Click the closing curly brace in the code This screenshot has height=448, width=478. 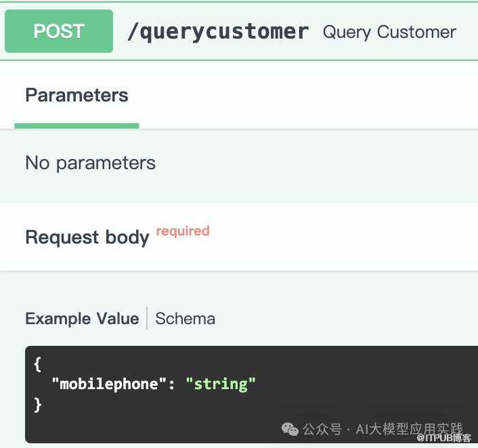[37, 405]
